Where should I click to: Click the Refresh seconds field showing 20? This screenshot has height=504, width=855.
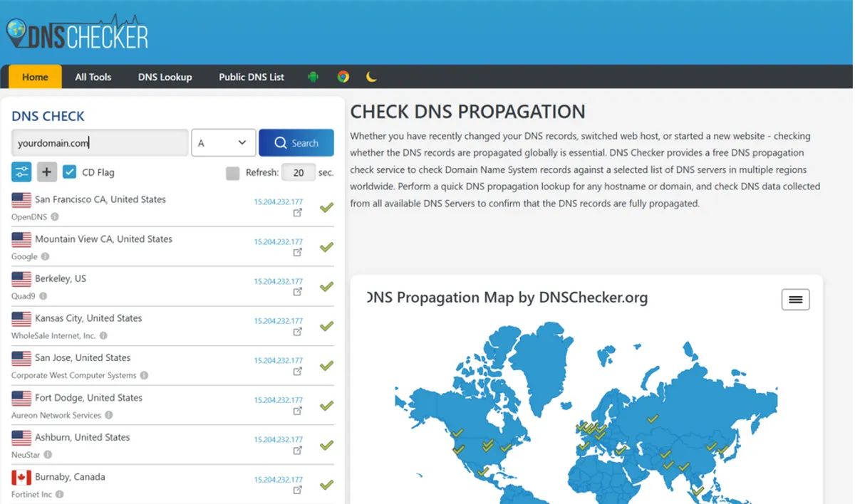[299, 172]
